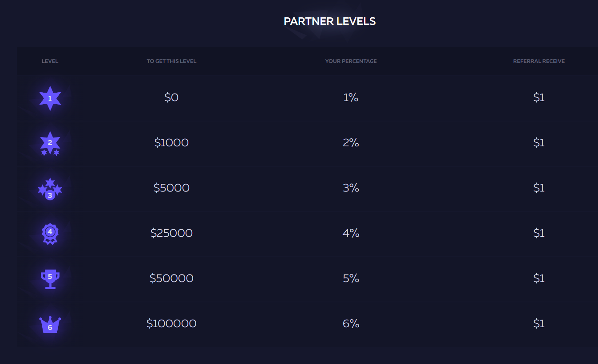Select the $5000 level requirement
The image size is (598, 364).
pos(171,188)
